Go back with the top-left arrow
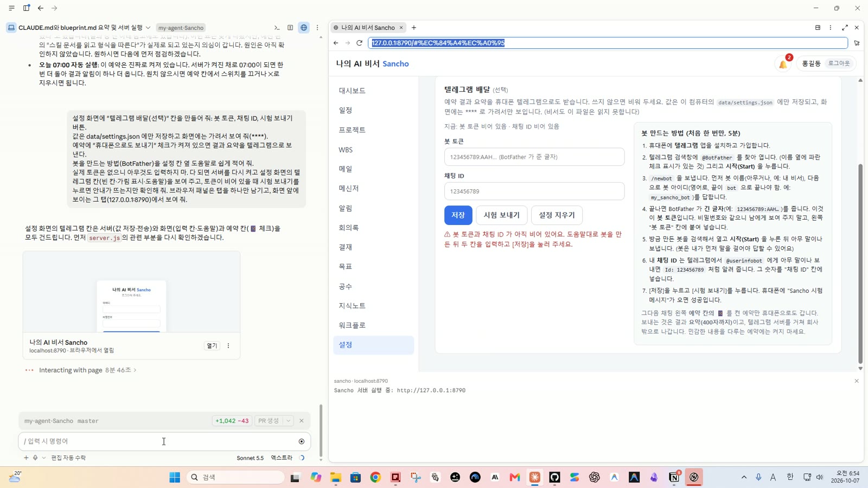Viewport: 868px width, 488px height. pos(41,8)
